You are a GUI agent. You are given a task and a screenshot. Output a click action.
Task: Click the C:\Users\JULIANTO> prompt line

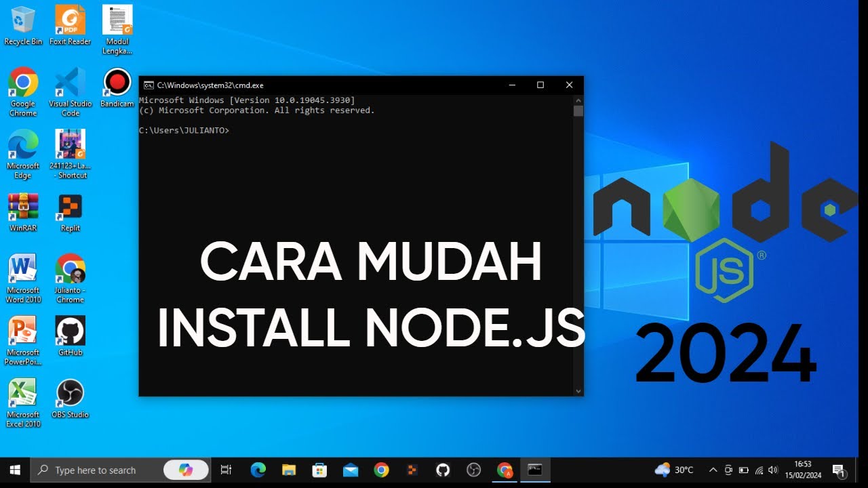pos(184,130)
